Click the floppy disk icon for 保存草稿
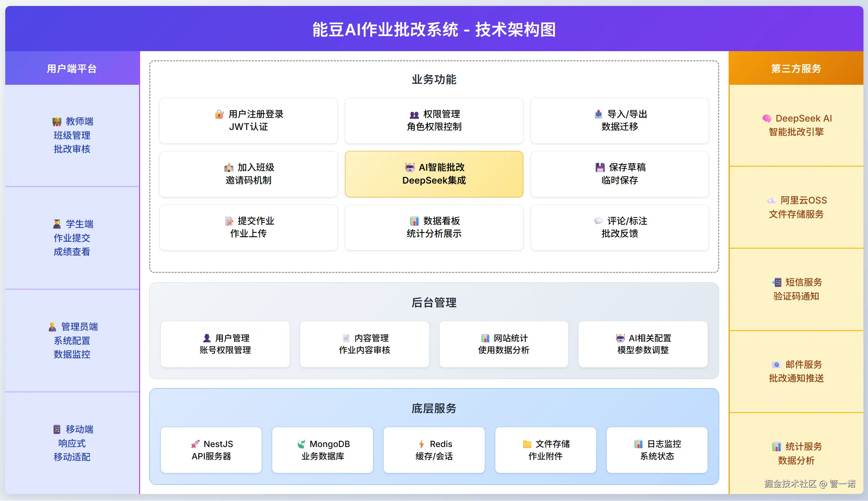This screenshot has height=501, width=868. 600,167
